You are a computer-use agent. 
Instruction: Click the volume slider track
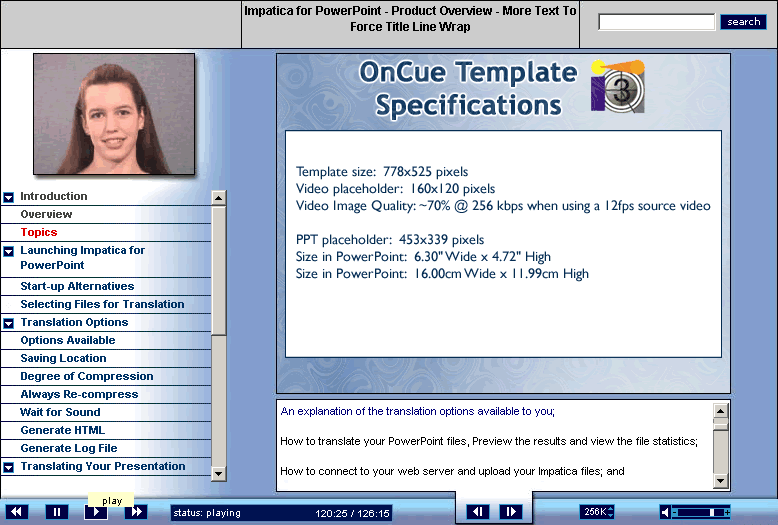[701, 512]
